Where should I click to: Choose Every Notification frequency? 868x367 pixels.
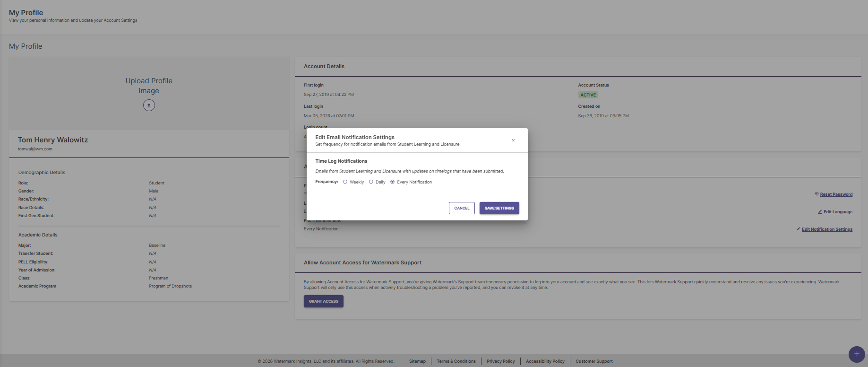point(392,182)
